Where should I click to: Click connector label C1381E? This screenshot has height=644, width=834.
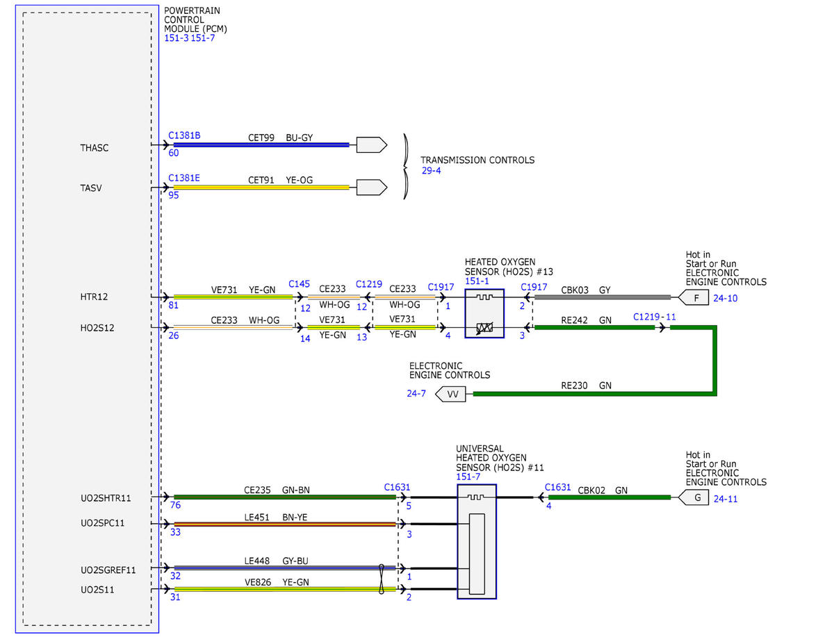[184, 178]
